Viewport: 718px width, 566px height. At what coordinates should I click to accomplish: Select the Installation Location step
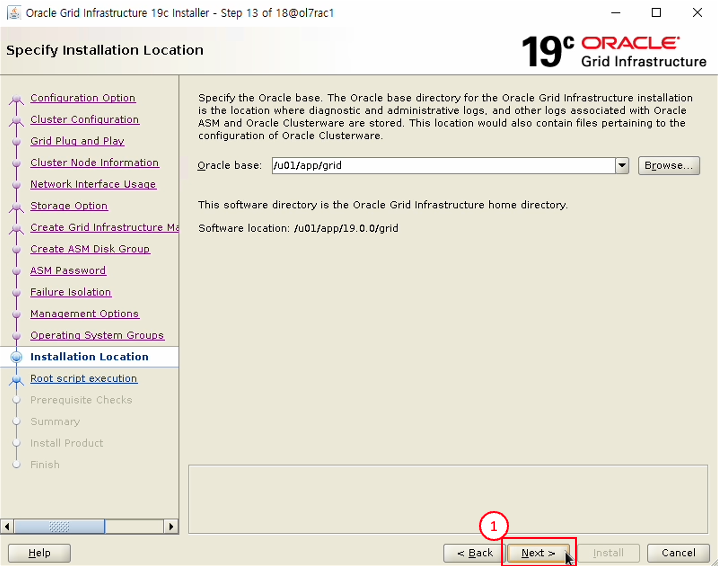click(89, 357)
